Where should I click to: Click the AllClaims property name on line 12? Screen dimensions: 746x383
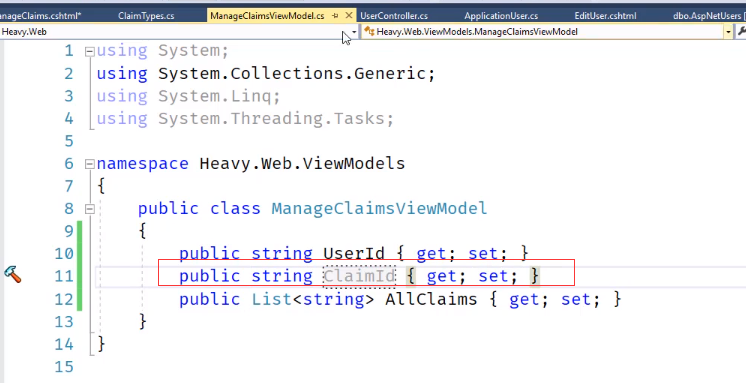[431, 299]
